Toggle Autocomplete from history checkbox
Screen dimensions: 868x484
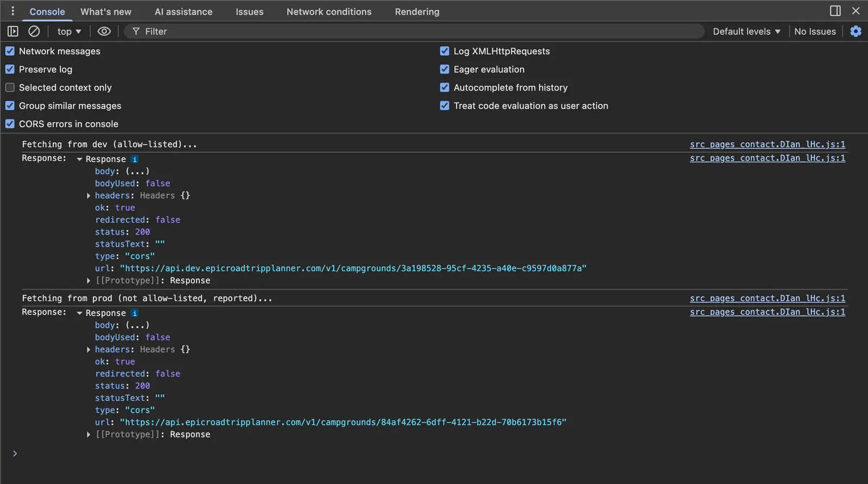click(x=444, y=87)
